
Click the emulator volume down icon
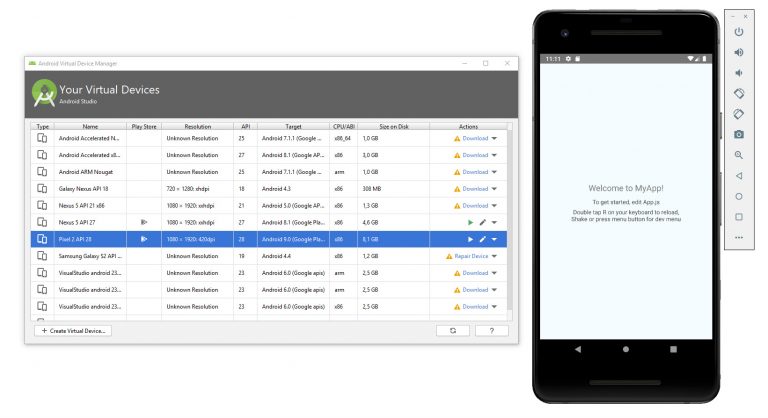click(739, 73)
